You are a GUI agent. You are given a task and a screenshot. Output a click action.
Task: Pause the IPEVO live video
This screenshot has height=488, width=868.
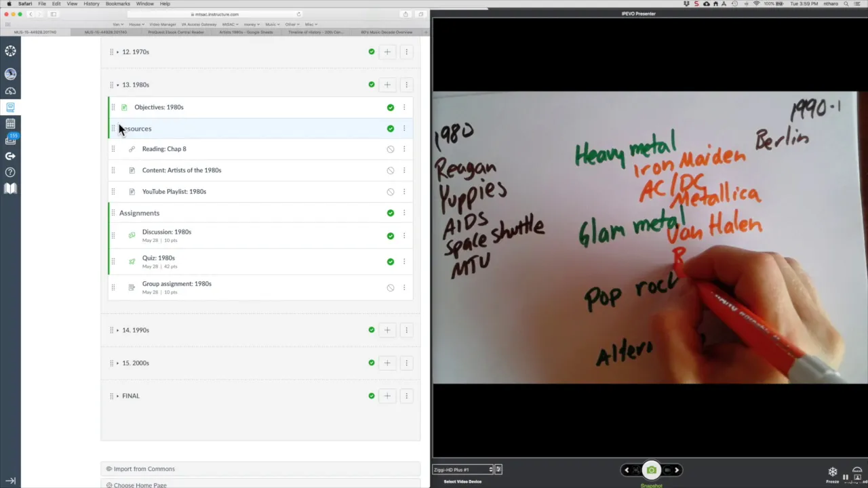coord(846,477)
